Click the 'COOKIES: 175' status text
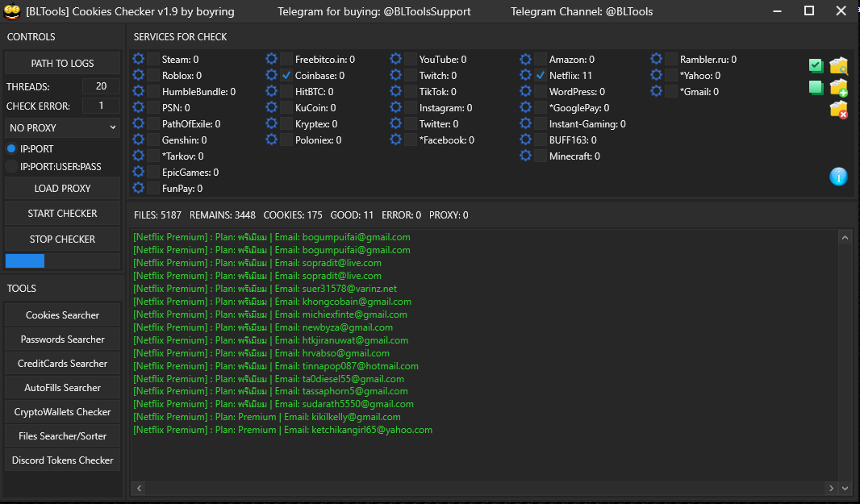The width and height of the screenshot is (860, 504). tap(293, 215)
